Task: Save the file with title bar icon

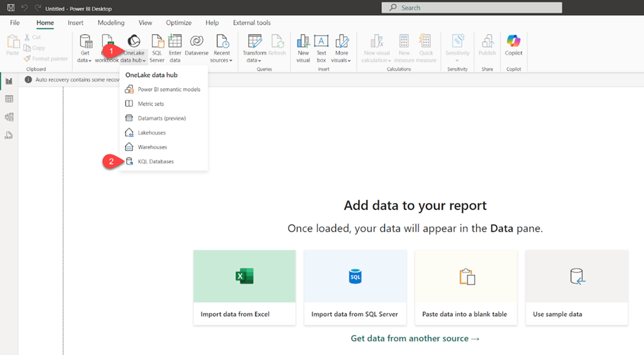Action: (x=11, y=8)
